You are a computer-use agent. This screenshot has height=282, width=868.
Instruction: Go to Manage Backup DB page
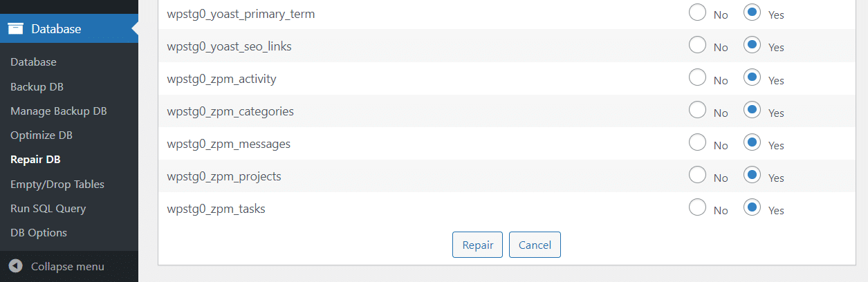59,111
